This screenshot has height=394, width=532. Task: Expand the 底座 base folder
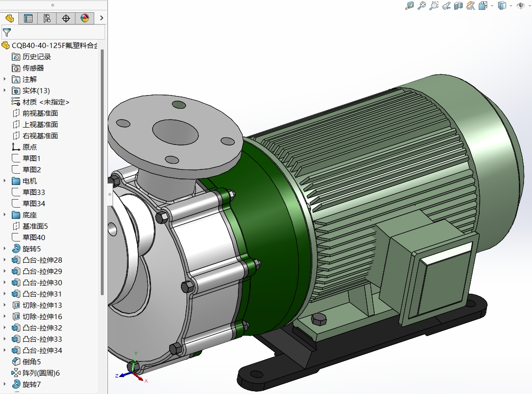pos(4,215)
